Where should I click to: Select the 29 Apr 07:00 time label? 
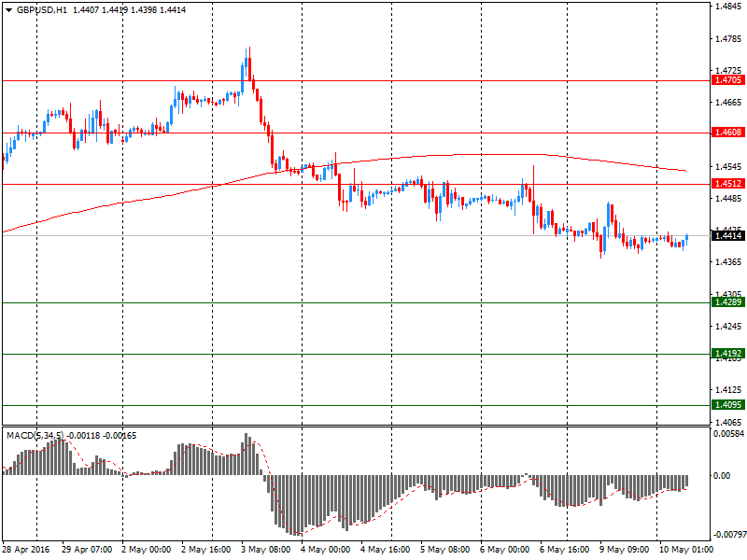[87, 550]
